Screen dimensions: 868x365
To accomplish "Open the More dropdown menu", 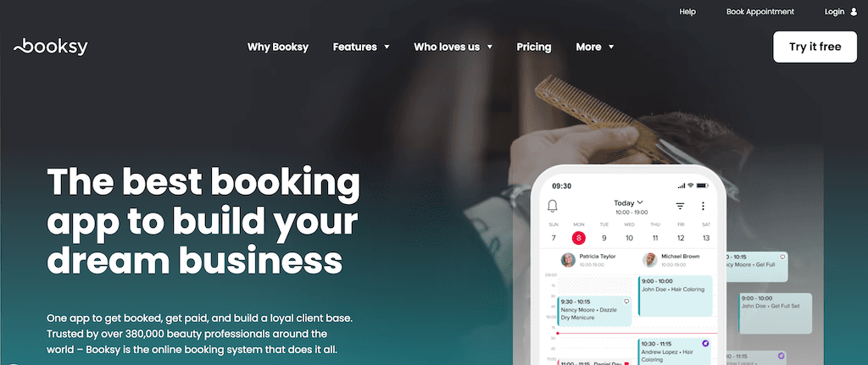I will click(594, 47).
